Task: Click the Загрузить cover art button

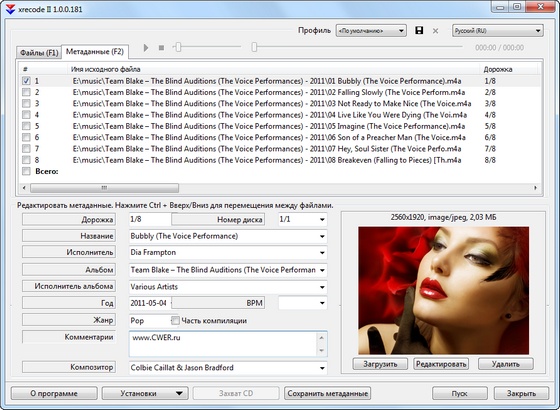Action: pos(380,364)
